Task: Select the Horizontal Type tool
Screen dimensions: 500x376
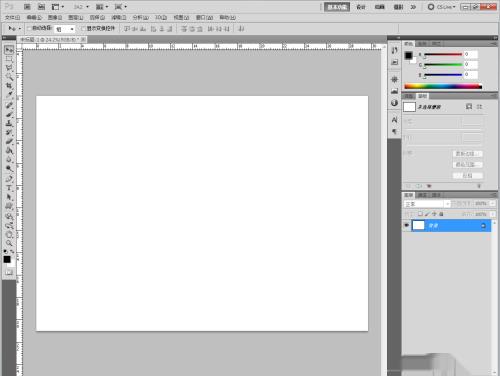Action: click(9, 188)
